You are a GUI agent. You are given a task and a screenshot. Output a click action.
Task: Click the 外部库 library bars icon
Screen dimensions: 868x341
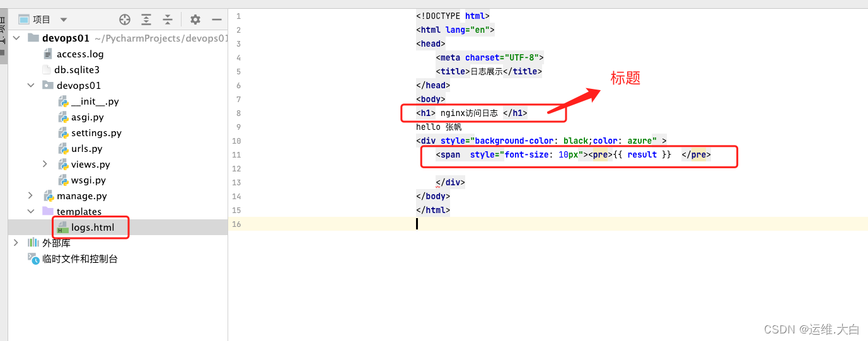click(33, 243)
